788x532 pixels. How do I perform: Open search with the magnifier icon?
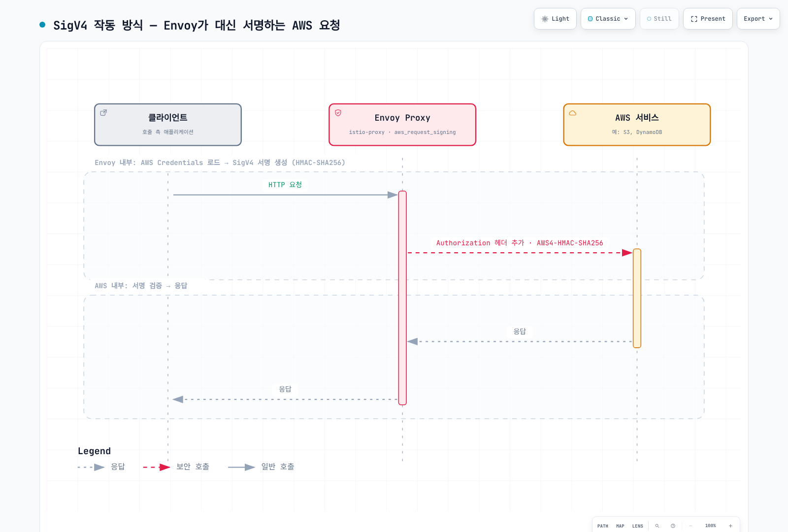click(657, 526)
